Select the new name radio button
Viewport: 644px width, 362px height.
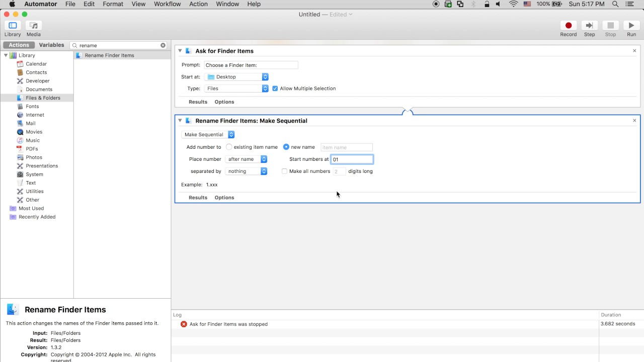[x=286, y=147]
